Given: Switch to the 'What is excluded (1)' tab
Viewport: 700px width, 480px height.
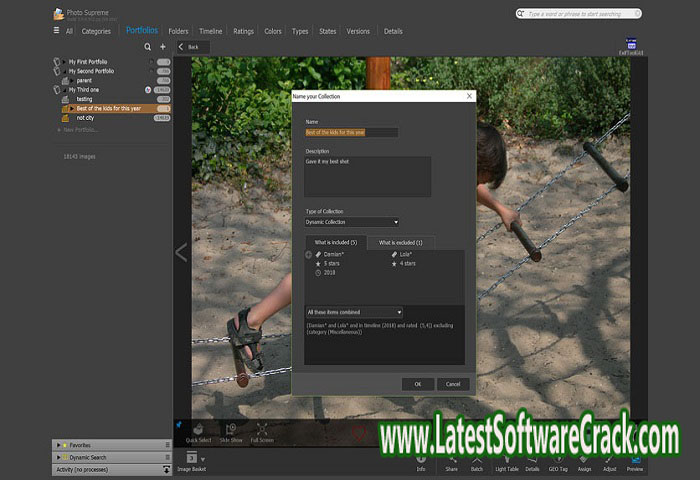Looking at the screenshot, I should 403,243.
